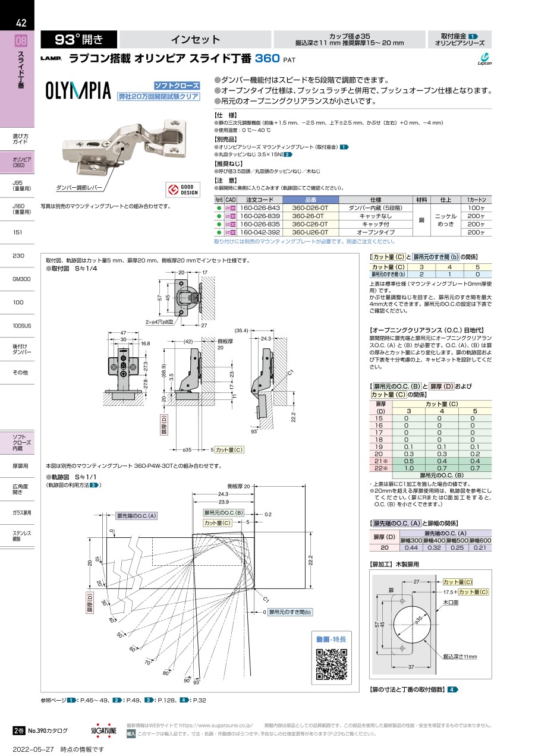
Task: Click the LAMP brand mark in title
Action: (51, 59)
